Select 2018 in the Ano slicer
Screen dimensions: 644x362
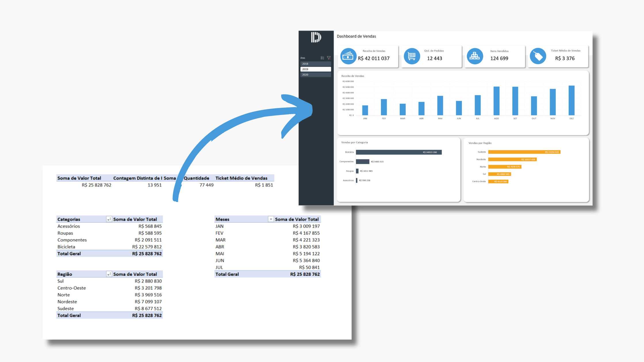point(315,63)
